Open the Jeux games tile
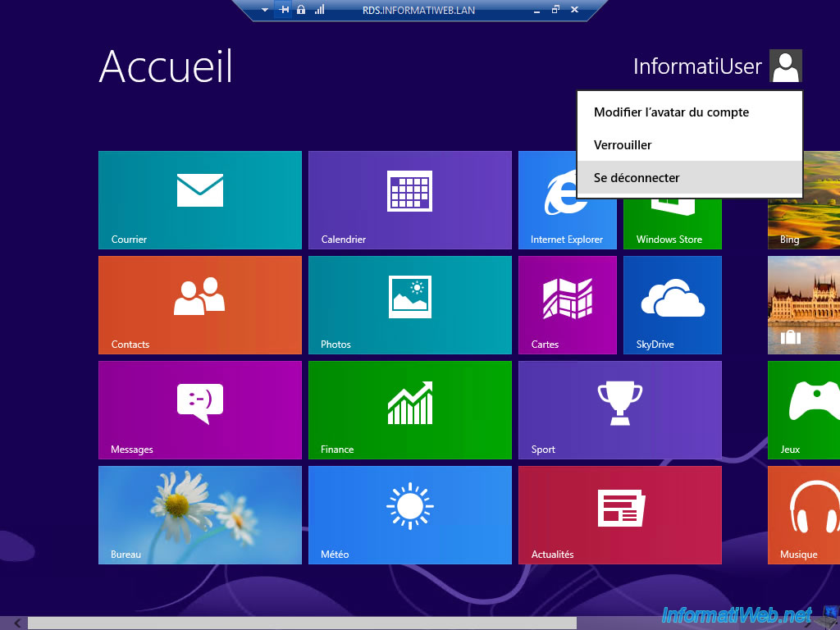Image resolution: width=840 pixels, height=630 pixels. [x=804, y=410]
